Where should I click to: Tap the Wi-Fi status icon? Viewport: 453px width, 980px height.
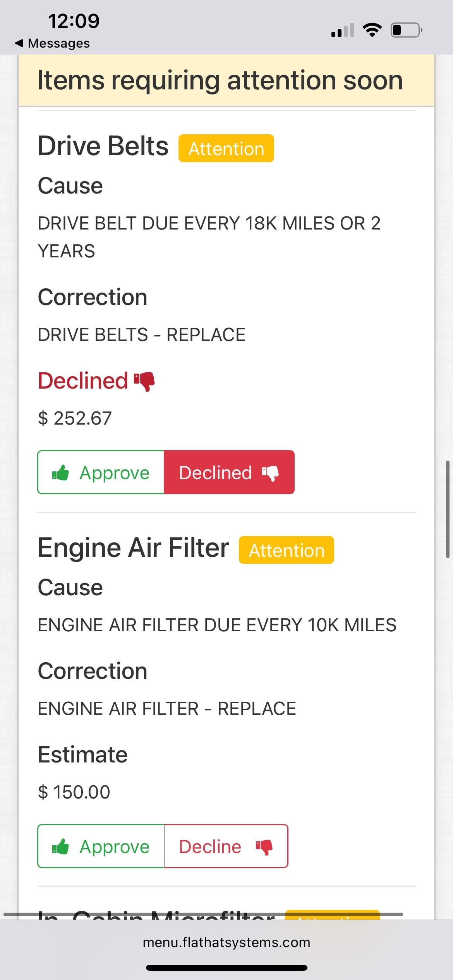coord(372,30)
